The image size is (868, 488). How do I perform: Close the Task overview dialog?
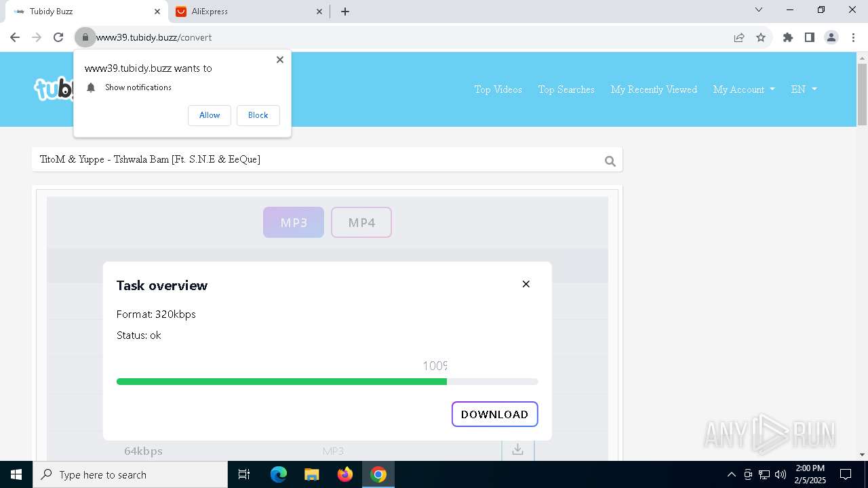point(526,284)
